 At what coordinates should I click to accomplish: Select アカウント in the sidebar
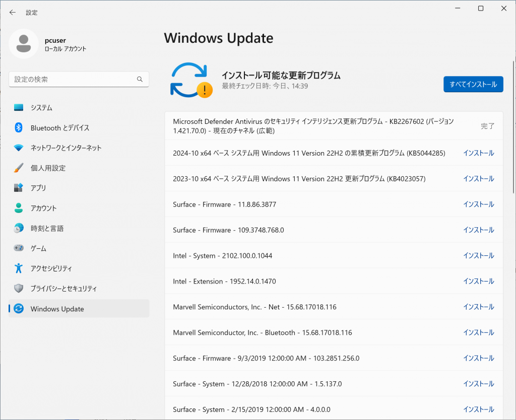click(79, 208)
